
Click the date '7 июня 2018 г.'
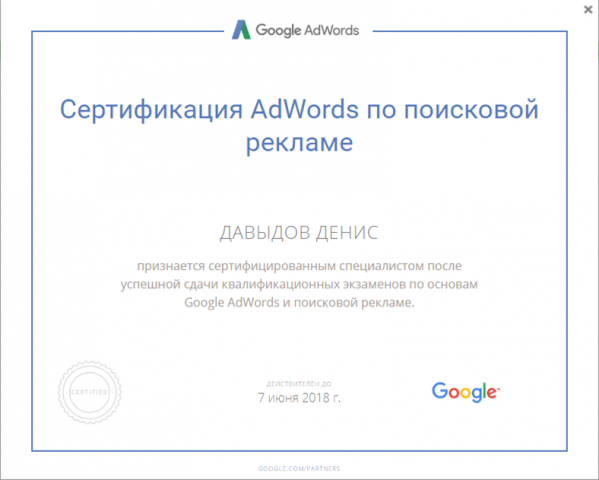coord(299,398)
